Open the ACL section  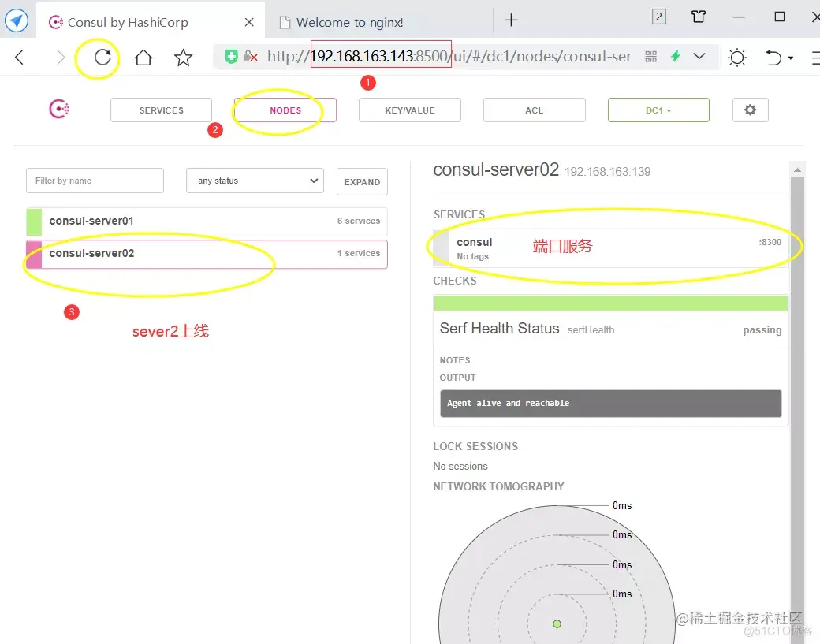[x=534, y=110]
